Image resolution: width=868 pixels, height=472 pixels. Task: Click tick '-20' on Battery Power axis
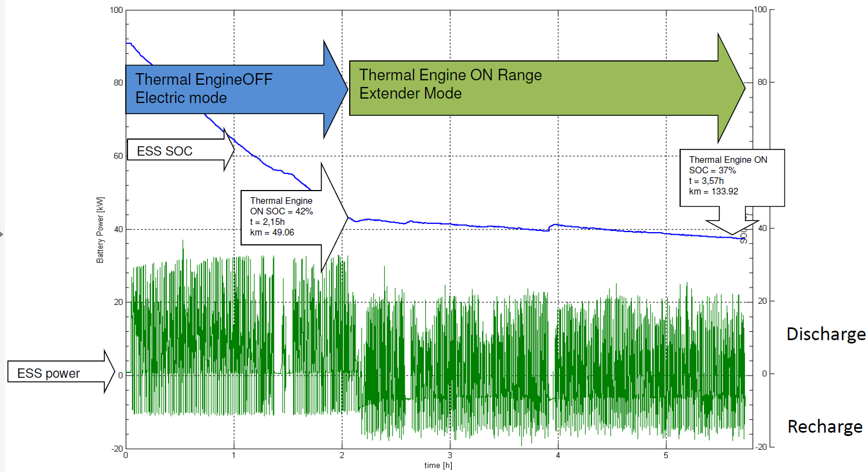coord(117,449)
